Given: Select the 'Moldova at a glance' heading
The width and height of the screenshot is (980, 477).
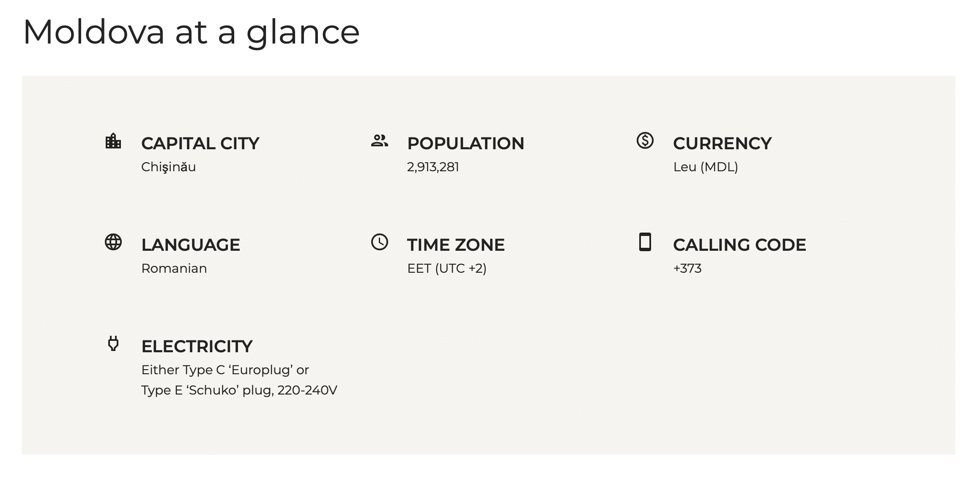Looking at the screenshot, I should (x=191, y=32).
